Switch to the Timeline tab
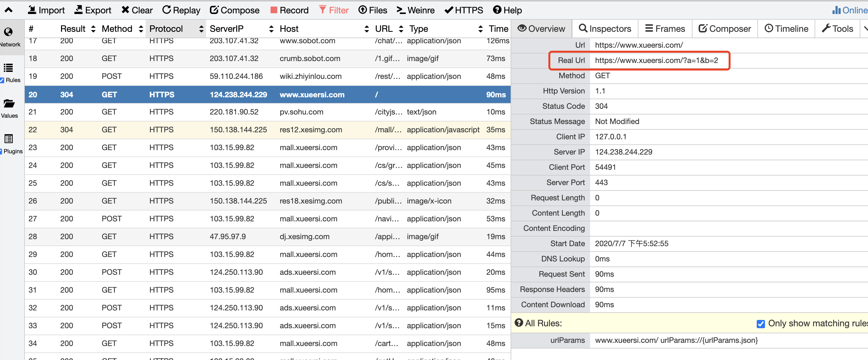 [786, 29]
